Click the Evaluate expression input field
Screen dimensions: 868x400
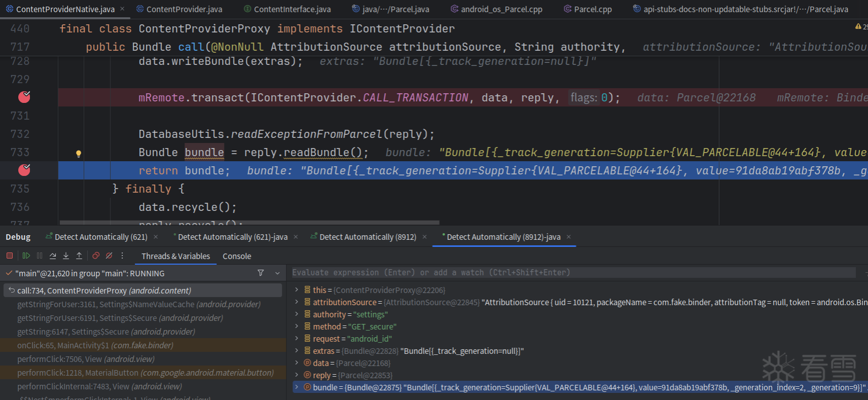(x=573, y=273)
